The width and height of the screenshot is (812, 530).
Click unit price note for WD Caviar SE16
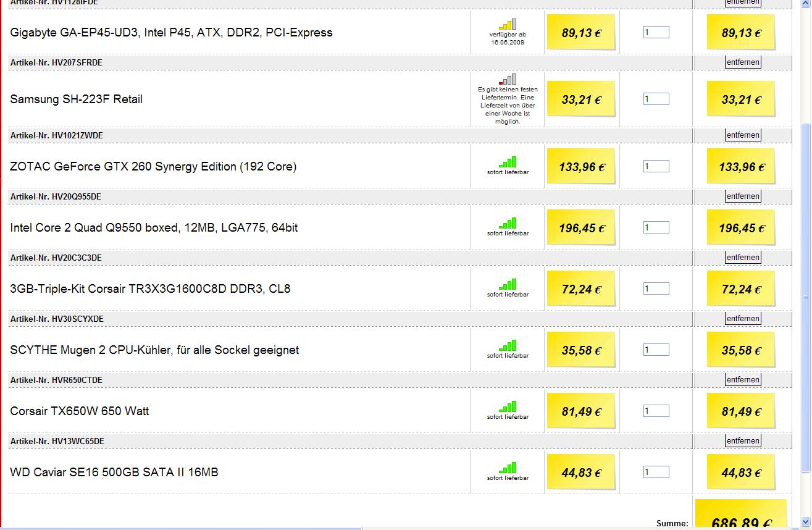581,473
